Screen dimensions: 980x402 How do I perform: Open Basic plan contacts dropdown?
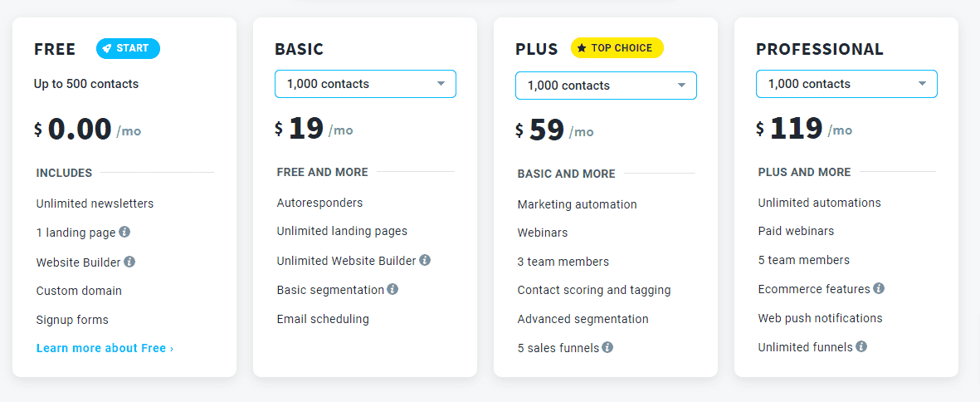click(366, 84)
